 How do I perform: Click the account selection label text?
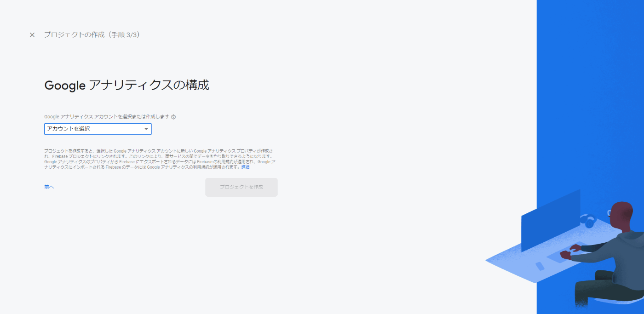click(107, 117)
